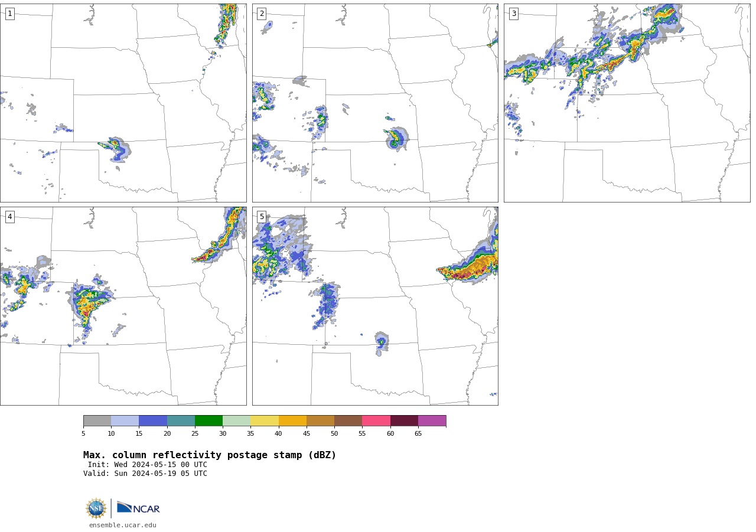
Task: Open ensemble member 1 postage stamp map
Action: coord(123,103)
